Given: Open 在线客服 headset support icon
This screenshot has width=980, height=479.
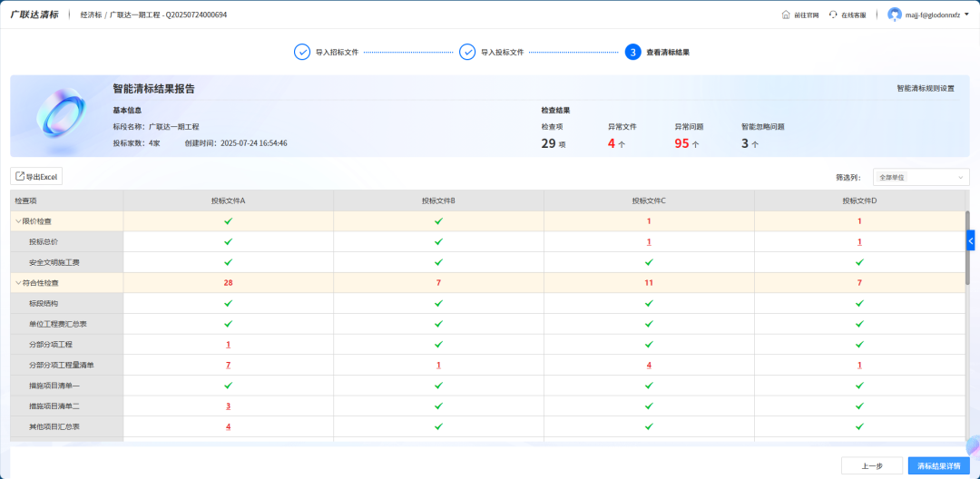Looking at the screenshot, I should point(833,15).
